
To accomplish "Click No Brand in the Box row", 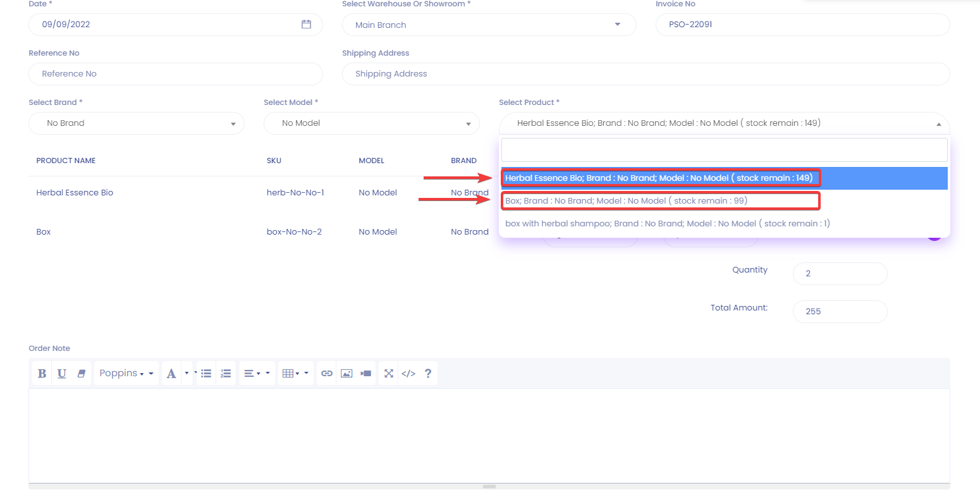I will point(470,232).
